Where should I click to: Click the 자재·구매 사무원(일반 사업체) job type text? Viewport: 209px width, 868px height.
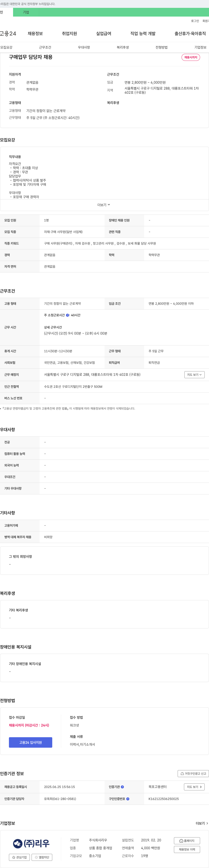pos(63,232)
